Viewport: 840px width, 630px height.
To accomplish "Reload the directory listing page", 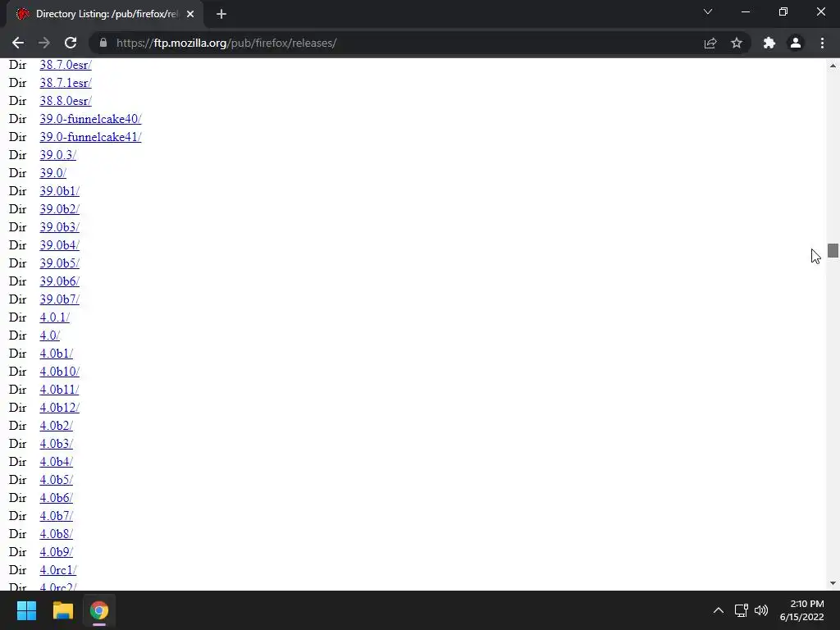I will pyautogui.click(x=71, y=43).
